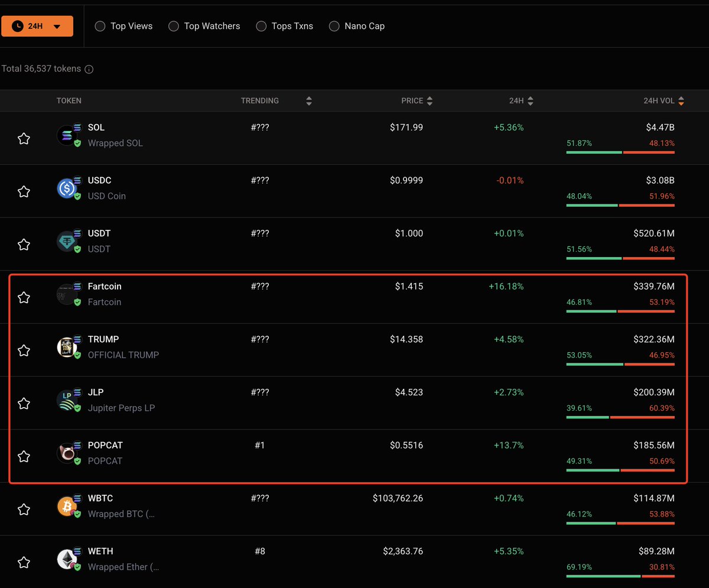Add JLP to favorites via star

[x=24, y=404]
